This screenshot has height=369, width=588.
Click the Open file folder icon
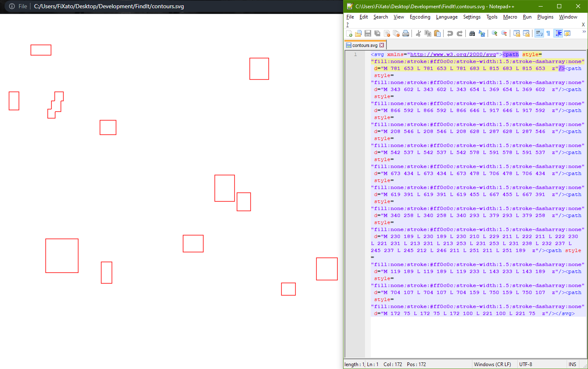pos(358,34)
